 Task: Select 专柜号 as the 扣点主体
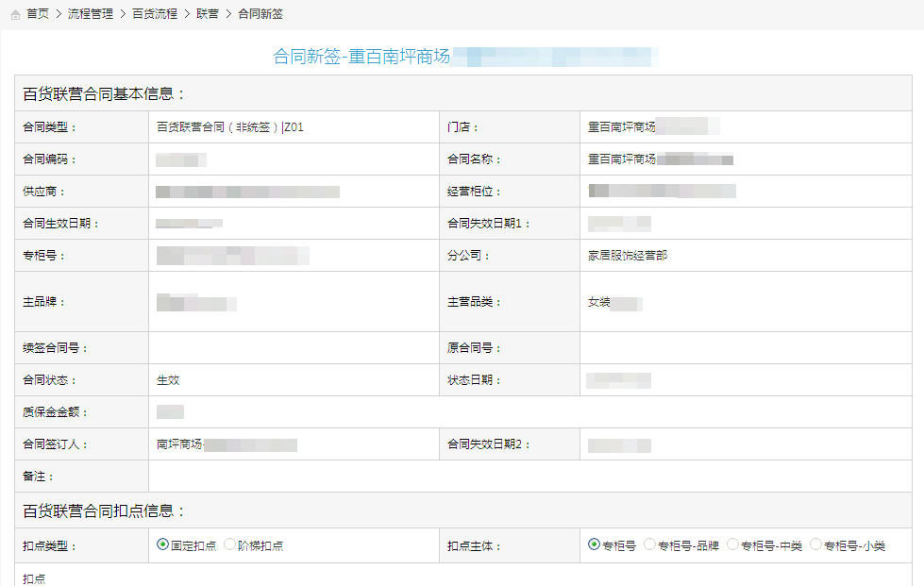point(594,544)
